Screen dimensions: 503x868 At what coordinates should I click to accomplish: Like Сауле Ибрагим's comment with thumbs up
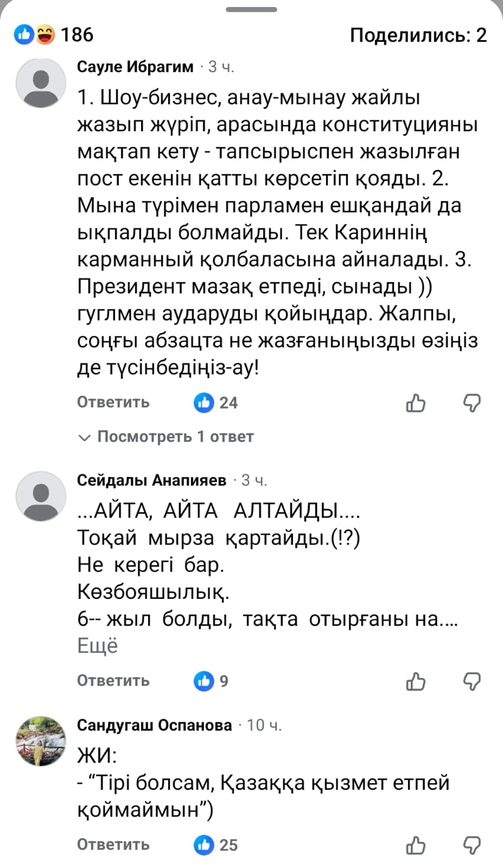[x=416, y=403]
